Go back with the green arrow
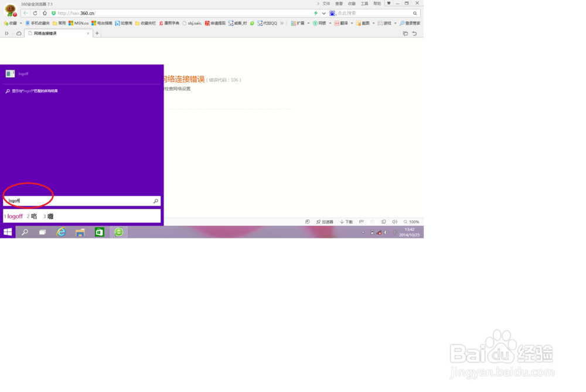The width and height of the screenshot is (586, 392). click(x=25, y=13)
